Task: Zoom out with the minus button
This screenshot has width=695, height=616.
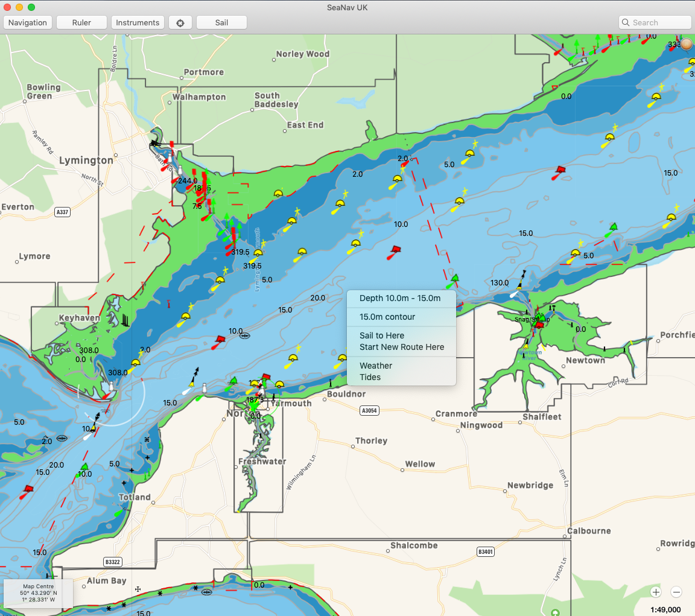Action: [676, 592]
